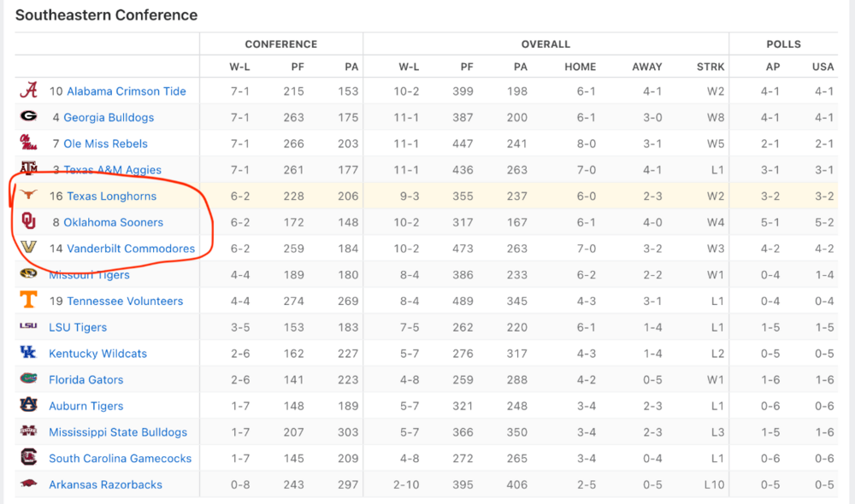855x504 pixels.
Task: Click the South Carolina Gamecocks logo
Action: pos(29,458)
